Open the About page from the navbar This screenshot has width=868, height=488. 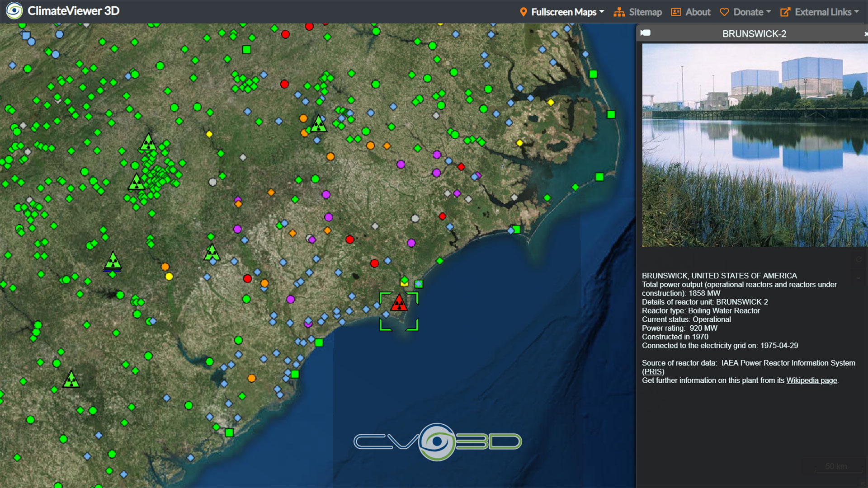coord(698,12)
